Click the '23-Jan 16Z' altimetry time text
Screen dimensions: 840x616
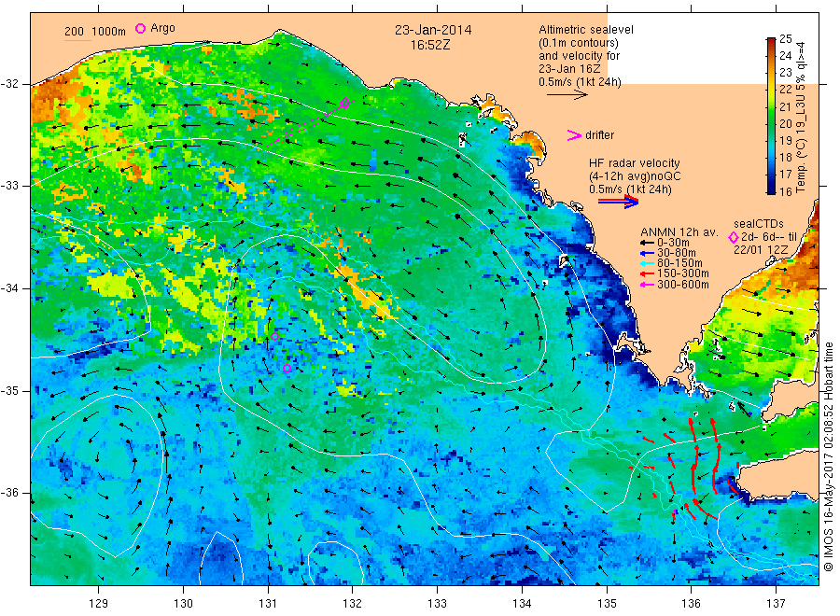569,68
